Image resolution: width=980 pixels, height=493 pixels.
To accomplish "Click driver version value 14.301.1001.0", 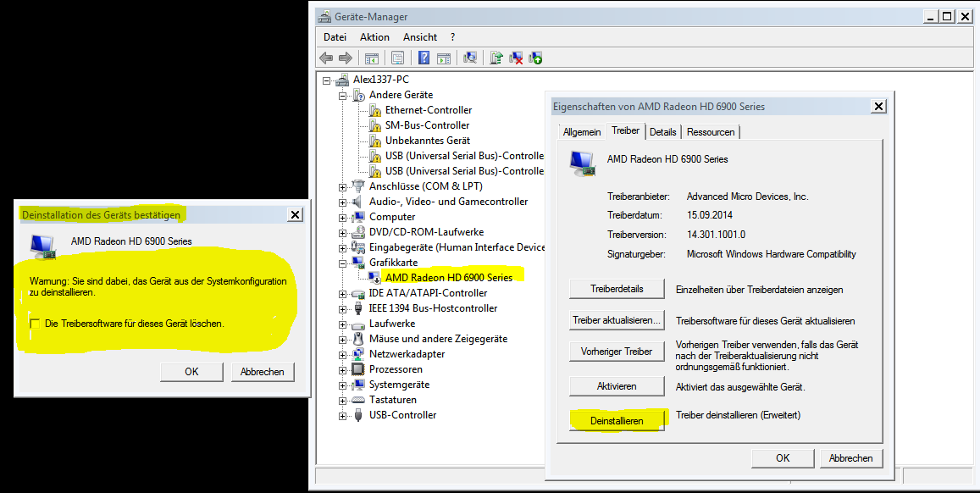I will [716, 235].
